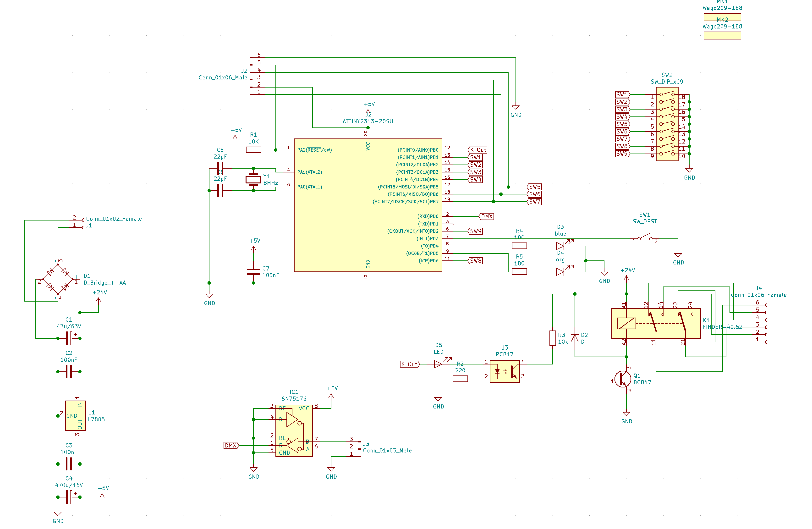The width and height of the screenshot is (812, 529).
Task: Select the U3 PC817 optocoupler body
Action: click(x=505, y=371)
